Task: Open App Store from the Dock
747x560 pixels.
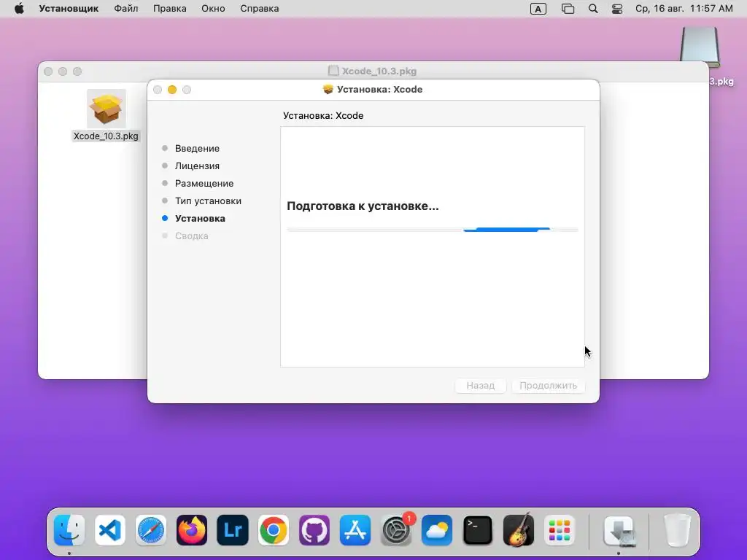Action: point(355,530)
